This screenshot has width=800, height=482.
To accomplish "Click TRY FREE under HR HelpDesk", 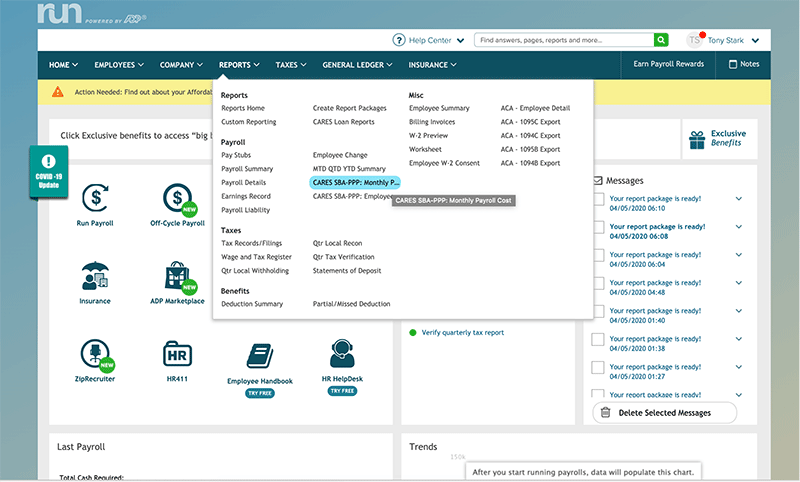I will click(x=342, y=391).
